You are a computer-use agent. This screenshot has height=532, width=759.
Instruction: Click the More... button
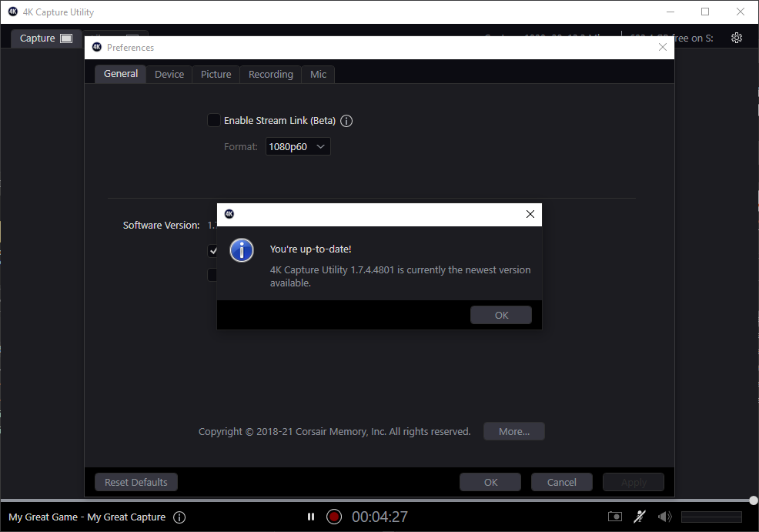coord(514,431)
